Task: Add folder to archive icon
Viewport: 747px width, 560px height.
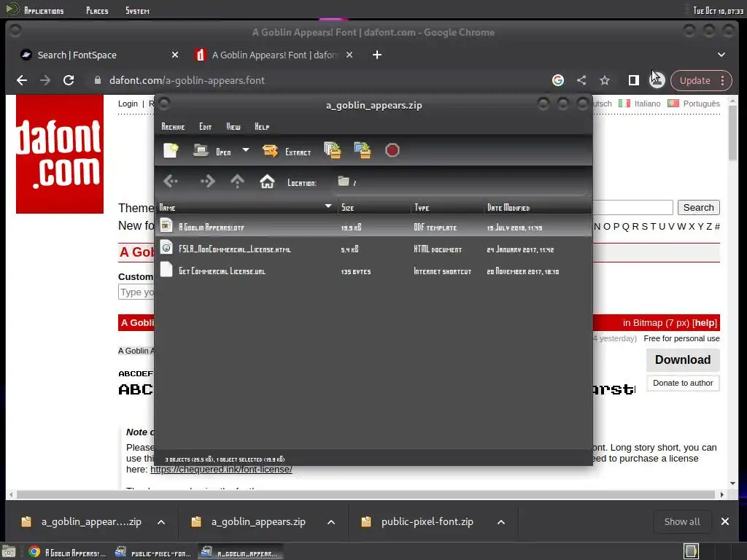Action: click(x=363, y=150)
